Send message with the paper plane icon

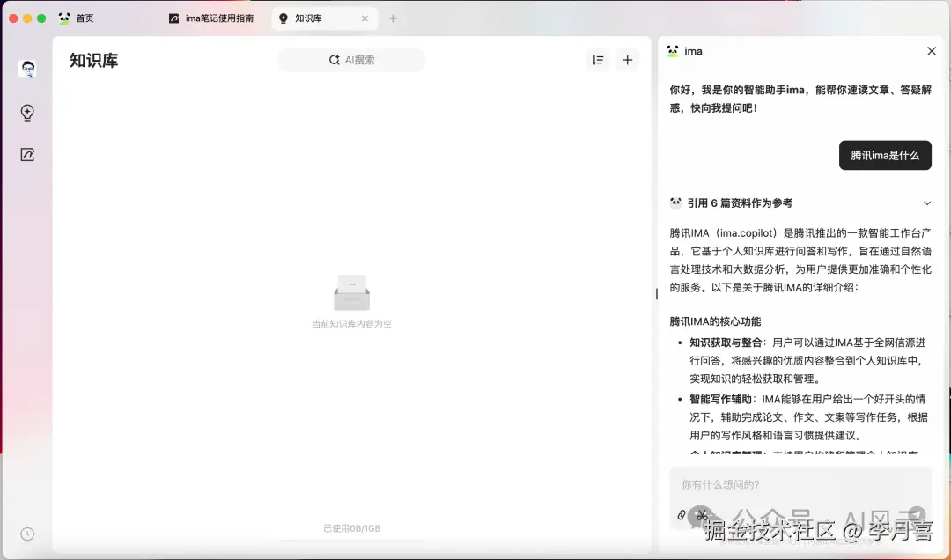916,512
